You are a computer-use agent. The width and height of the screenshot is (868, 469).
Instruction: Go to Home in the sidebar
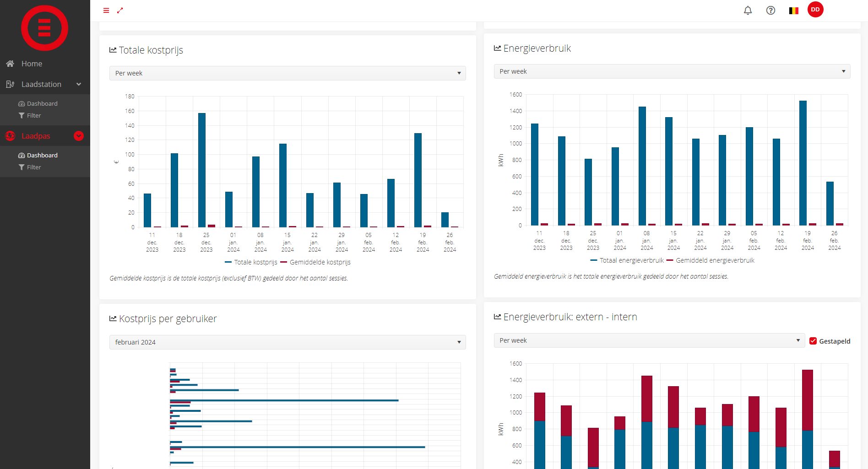click(32, 64)
